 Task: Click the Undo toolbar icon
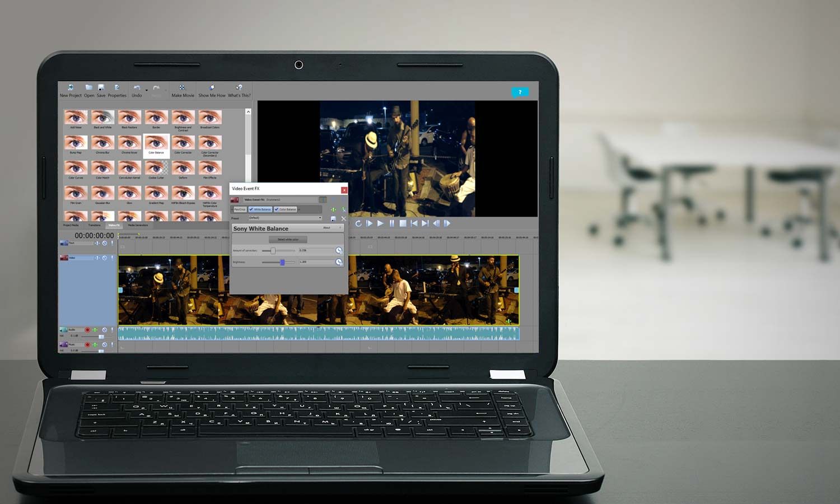click(x=137, y=88)
